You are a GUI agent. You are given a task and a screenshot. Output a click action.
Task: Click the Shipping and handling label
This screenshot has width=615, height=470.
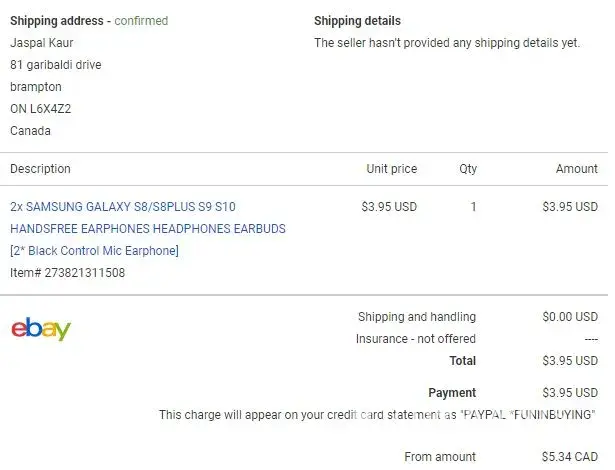(416, 317)
